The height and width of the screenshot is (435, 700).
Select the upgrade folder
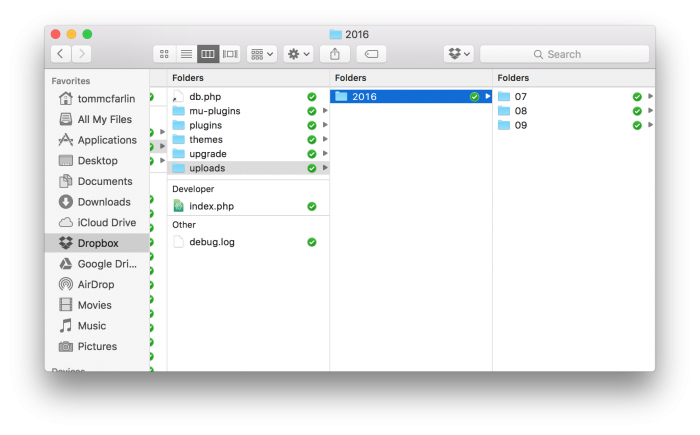point(249,154)
